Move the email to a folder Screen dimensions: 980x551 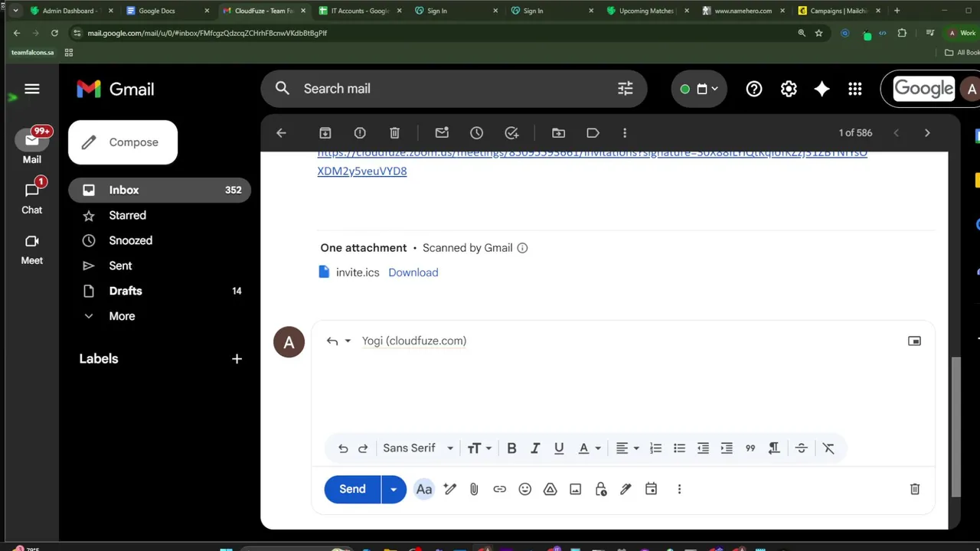tap(558, 133)
